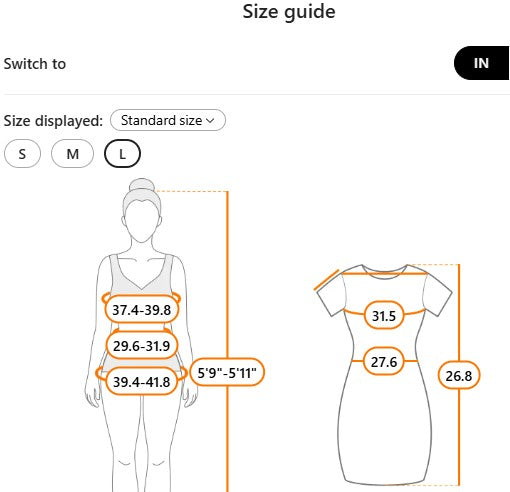
Task: Open the Standard size dropdown
Action: click(168, 120)
